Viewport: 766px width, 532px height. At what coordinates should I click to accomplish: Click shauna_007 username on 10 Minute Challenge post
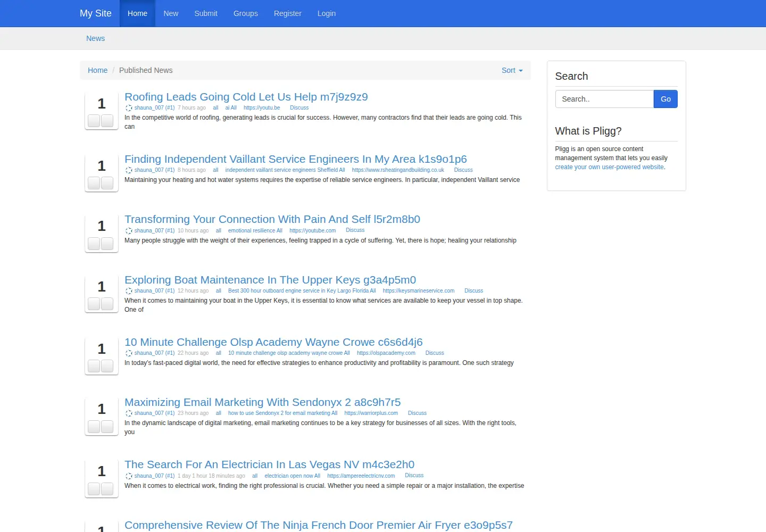click(154, 353)
